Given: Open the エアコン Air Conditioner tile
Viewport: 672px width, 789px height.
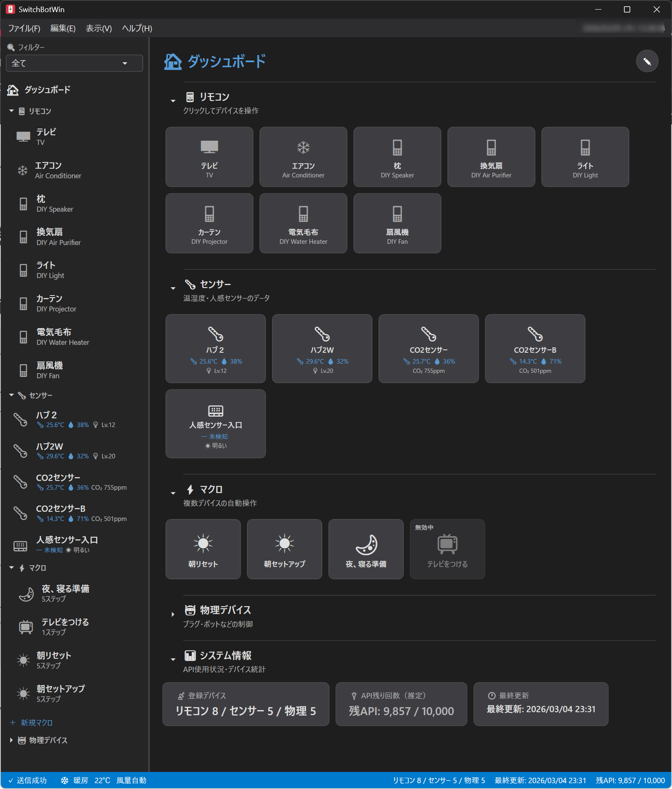Looking at the screenshot, I should click(x=303, y=157).
